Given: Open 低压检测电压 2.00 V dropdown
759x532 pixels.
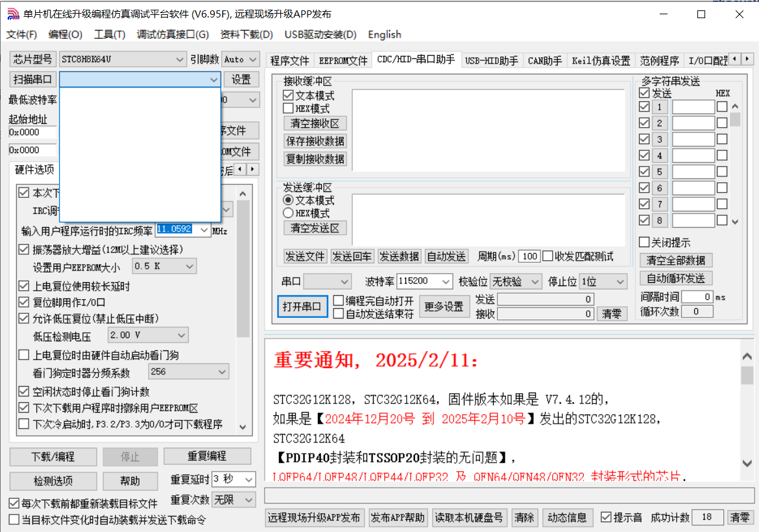Looking at the screenshot, I should [x=148, y=335].
